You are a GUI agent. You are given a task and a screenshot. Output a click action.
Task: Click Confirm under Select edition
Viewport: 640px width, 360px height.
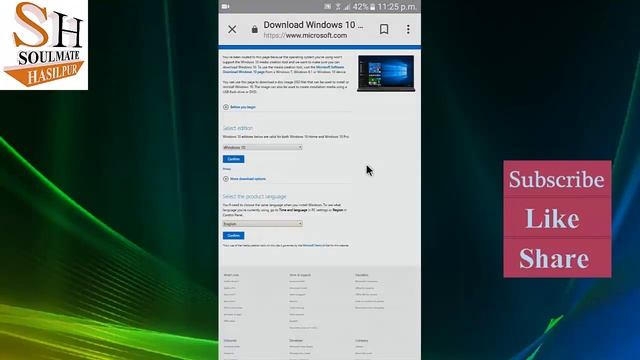[233, 159]
